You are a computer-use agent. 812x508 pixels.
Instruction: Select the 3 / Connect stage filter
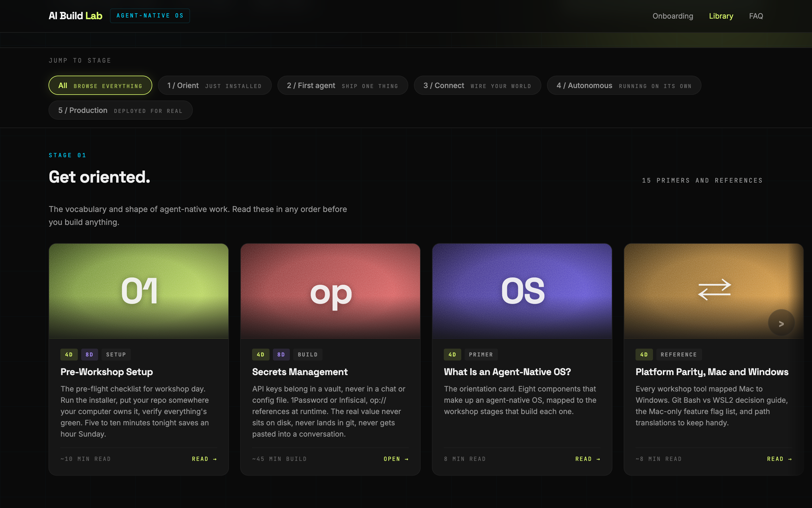click(477, 85)
